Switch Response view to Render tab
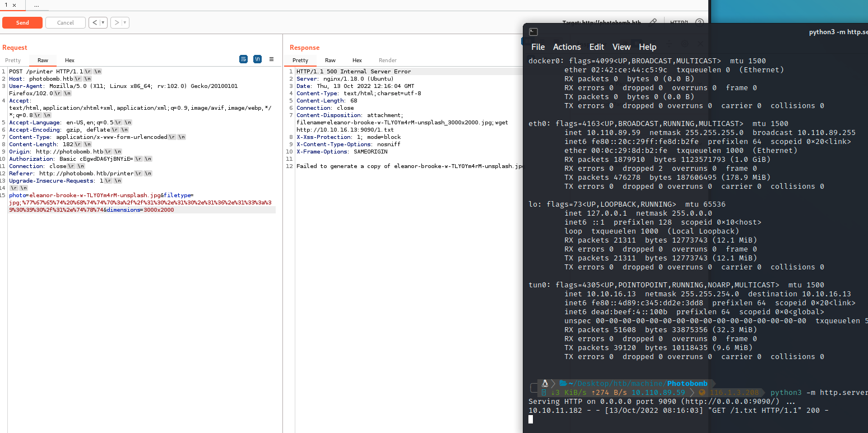This screenshot has height=433, width=868. pyautogui.click(x=388, y=60)
